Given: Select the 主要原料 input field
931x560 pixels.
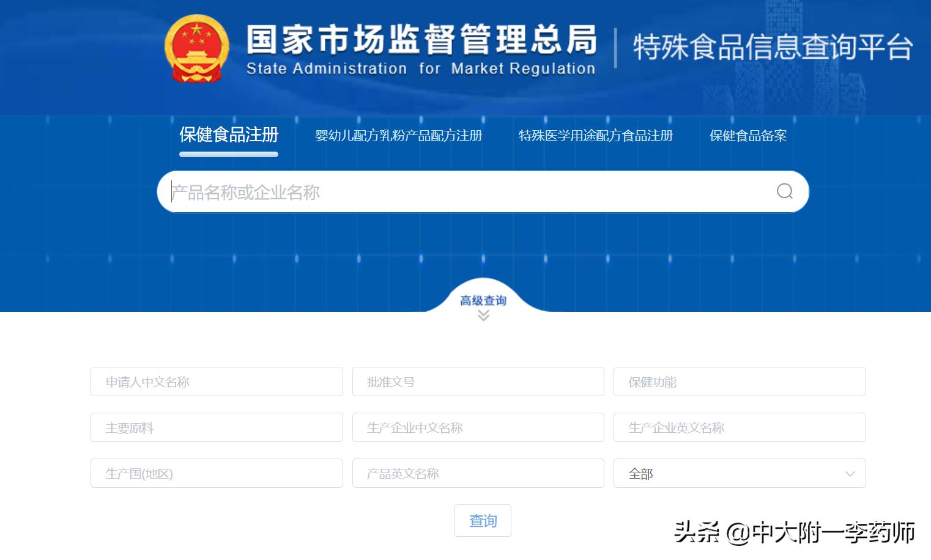Looking at the screenshot, I should [216, 427].
